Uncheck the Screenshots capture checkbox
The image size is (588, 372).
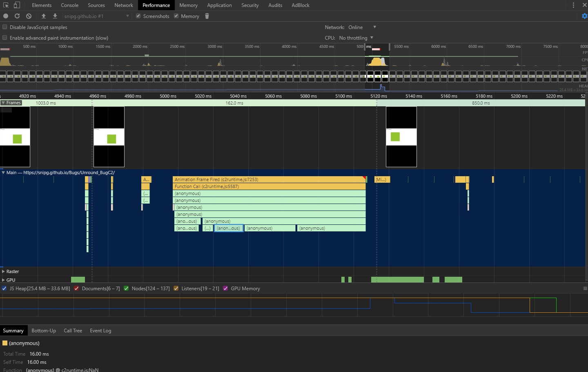(x=138, y=16)
